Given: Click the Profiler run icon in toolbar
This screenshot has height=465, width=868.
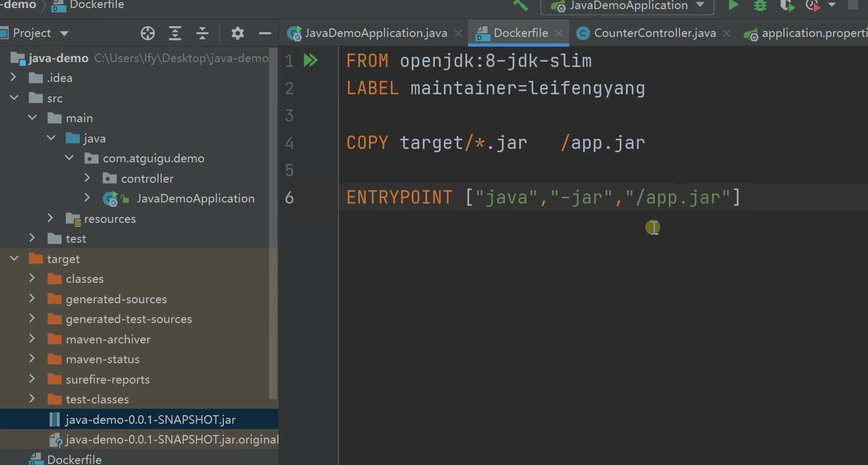Looking at the screenshot, I should [813, 5].
